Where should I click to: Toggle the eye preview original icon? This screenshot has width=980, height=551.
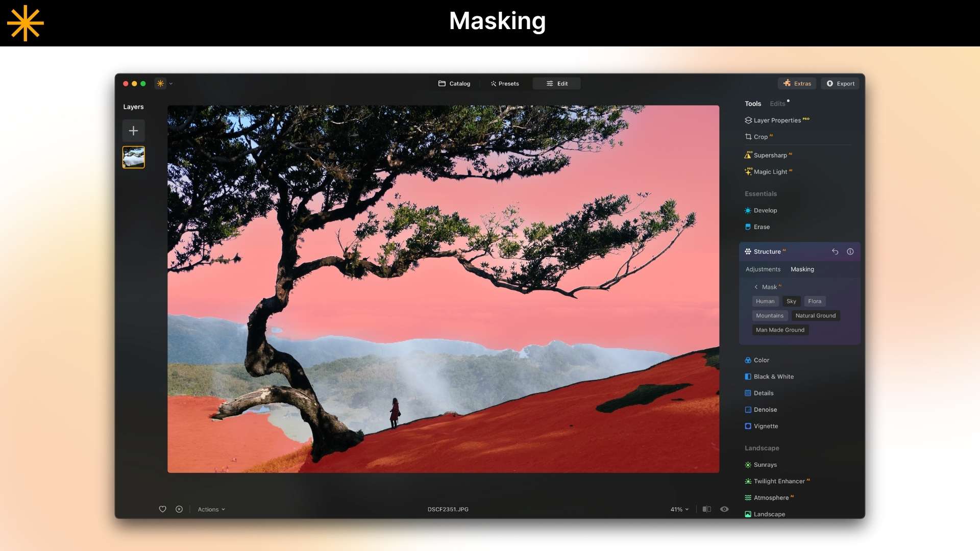click(x=724, y=509)
